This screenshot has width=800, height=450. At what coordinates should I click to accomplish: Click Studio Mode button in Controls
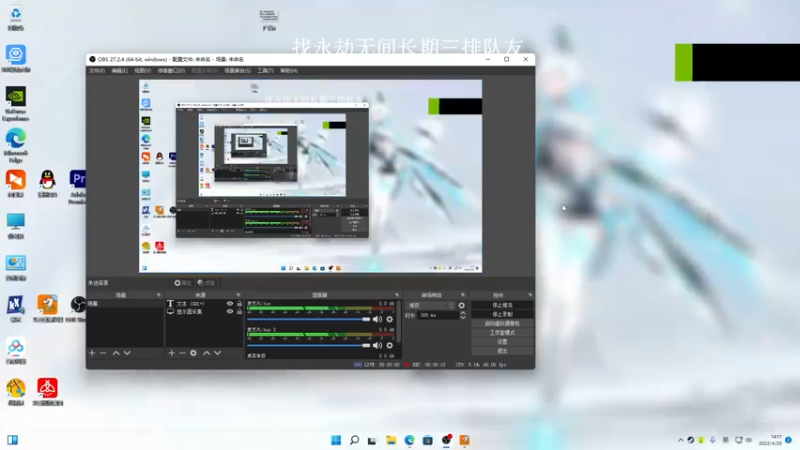(502, 333)
